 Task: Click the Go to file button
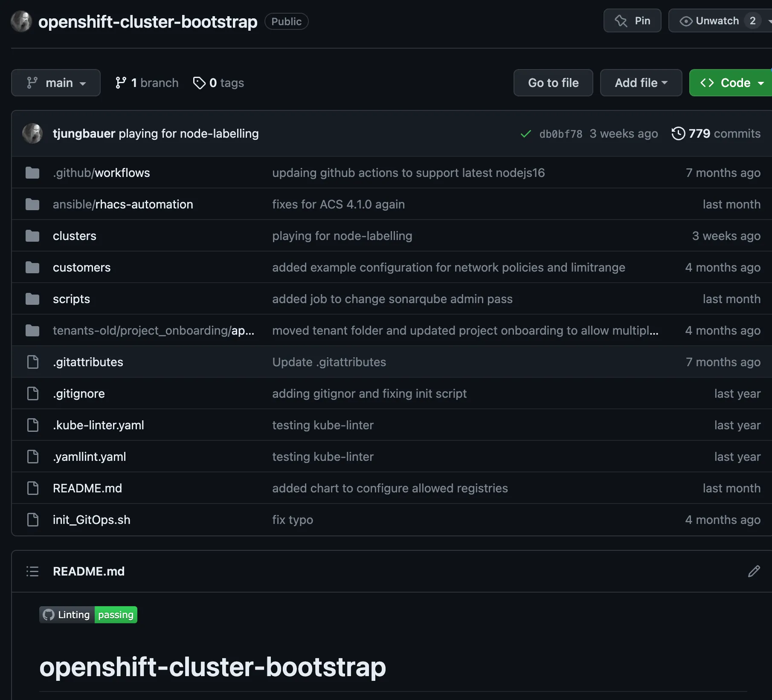pyautogui.click(x=553, y=83)
